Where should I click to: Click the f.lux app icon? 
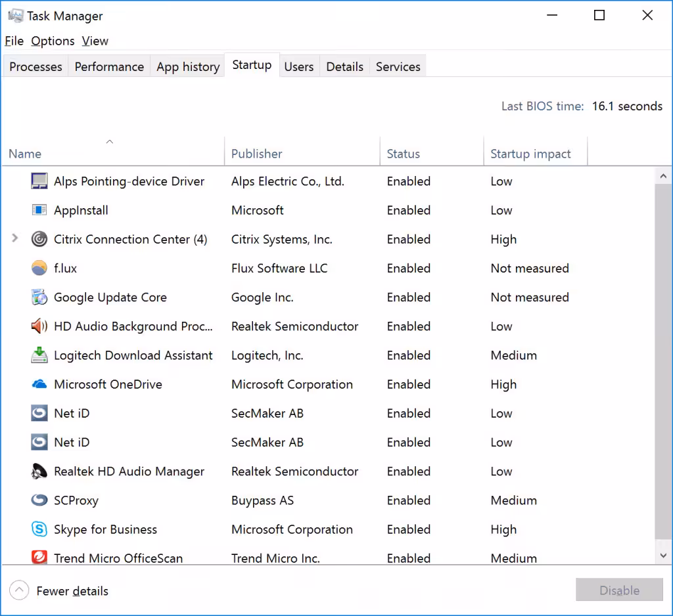[x=39, y=268]
